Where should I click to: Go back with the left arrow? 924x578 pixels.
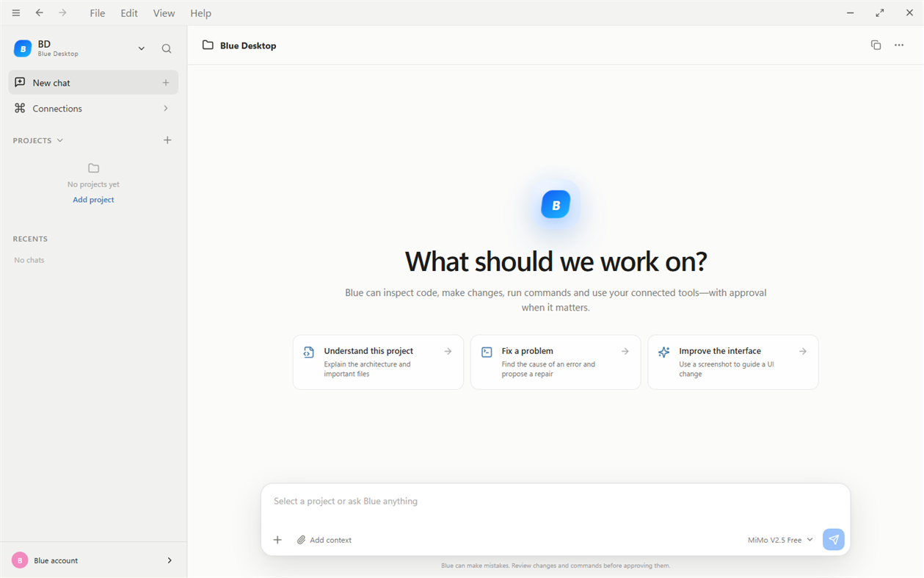tap(40, 12)
